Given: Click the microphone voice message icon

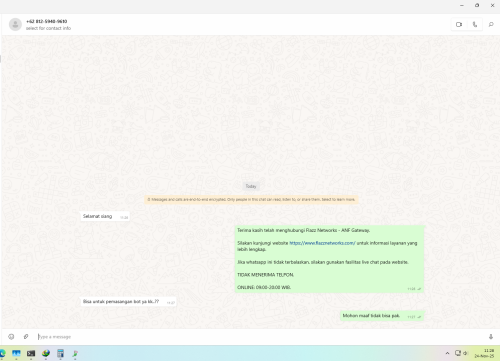Looking at the screenshot, I should coord(491,337).
